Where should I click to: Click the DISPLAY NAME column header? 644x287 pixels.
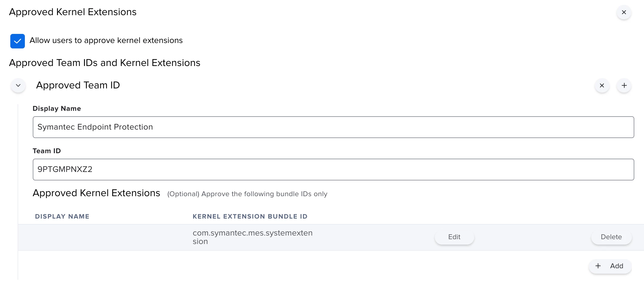click(x=62, y=216)
